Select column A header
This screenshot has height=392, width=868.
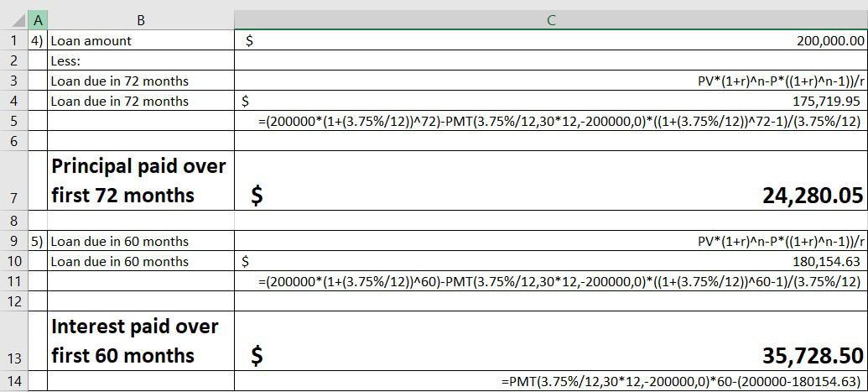click(x=38, y=19)
